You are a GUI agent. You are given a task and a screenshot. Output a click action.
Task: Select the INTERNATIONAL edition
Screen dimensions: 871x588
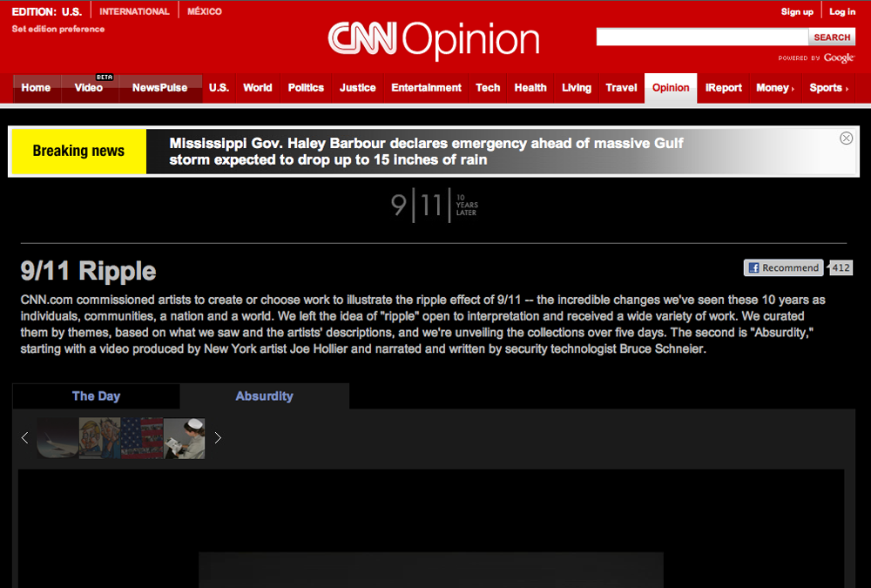[134, 11]
